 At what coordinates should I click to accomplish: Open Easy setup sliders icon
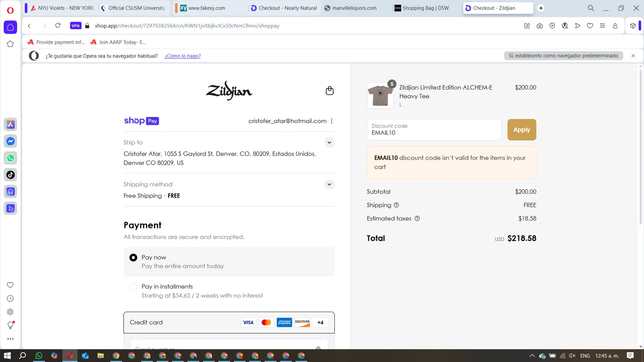[602, 26]
